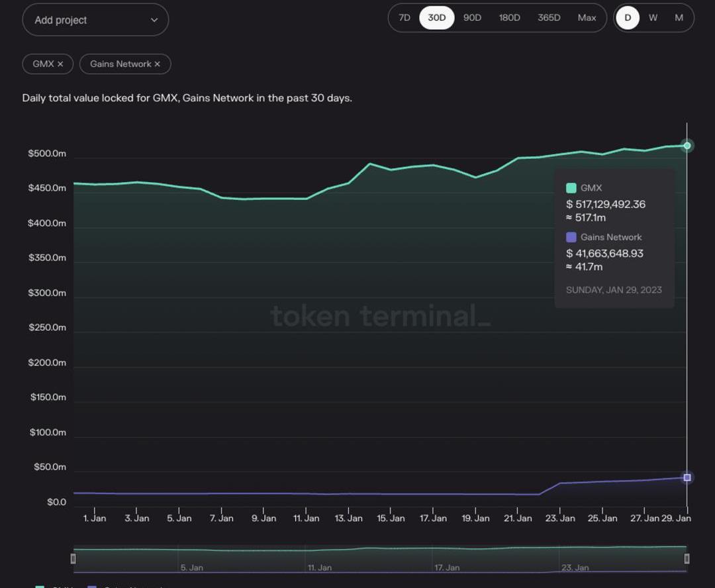The width and height of the screenshot is (715, 588).
Task: Switch to the 180D time range
Action: pyautogui.click(x=509, y=18)
